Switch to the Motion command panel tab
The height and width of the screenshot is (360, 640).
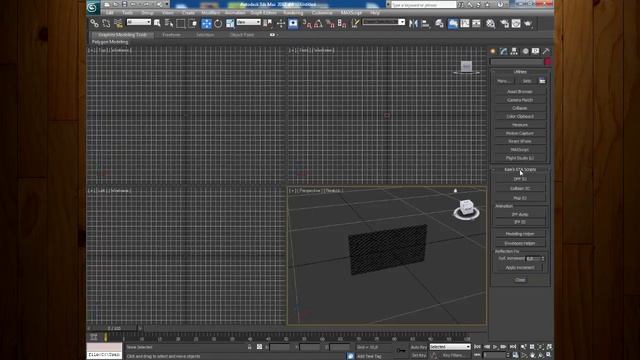(x=525, y=51)
